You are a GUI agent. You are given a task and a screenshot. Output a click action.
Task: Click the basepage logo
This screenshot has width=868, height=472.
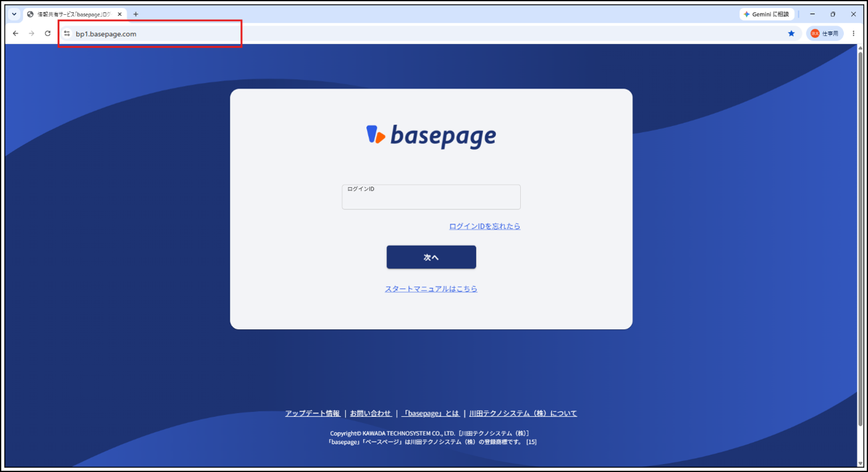(x=431, y=136)
